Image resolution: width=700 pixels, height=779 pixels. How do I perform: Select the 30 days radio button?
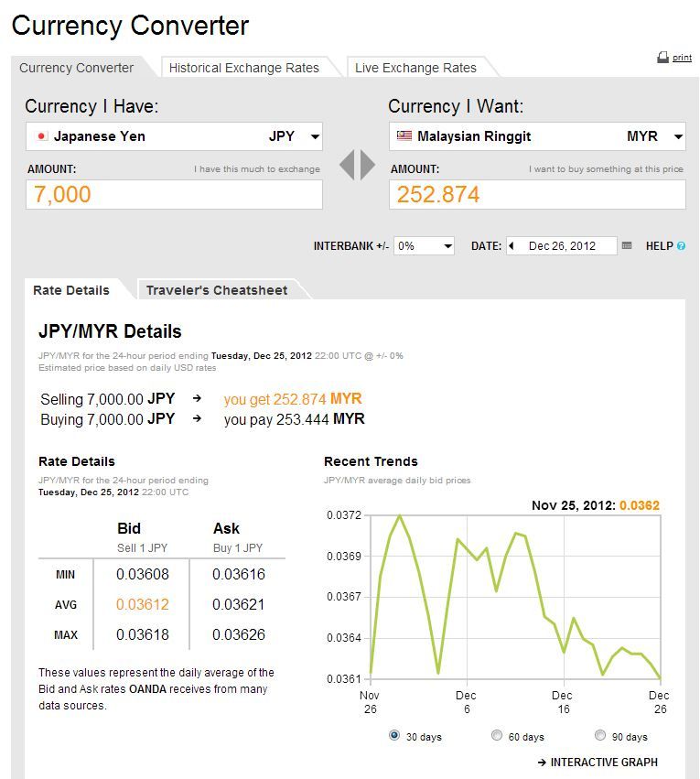394,735
